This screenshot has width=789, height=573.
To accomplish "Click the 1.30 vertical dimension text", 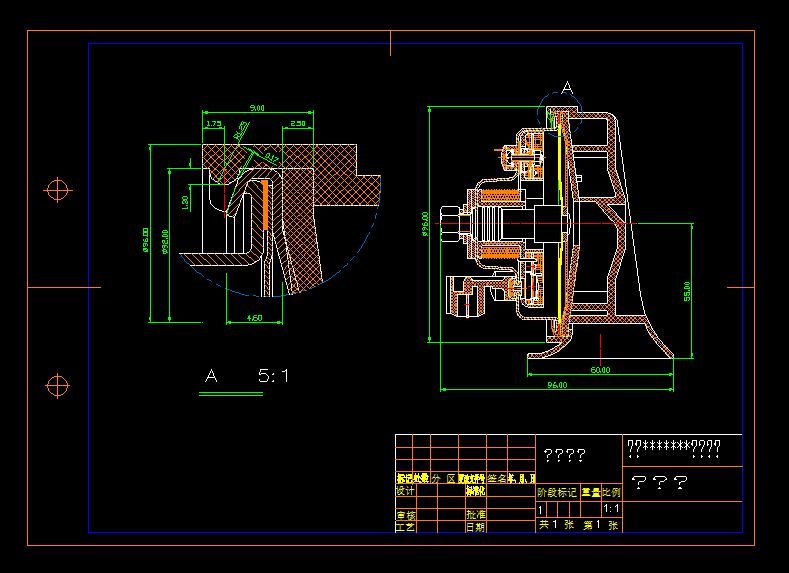I will click(x=185, y=201).
